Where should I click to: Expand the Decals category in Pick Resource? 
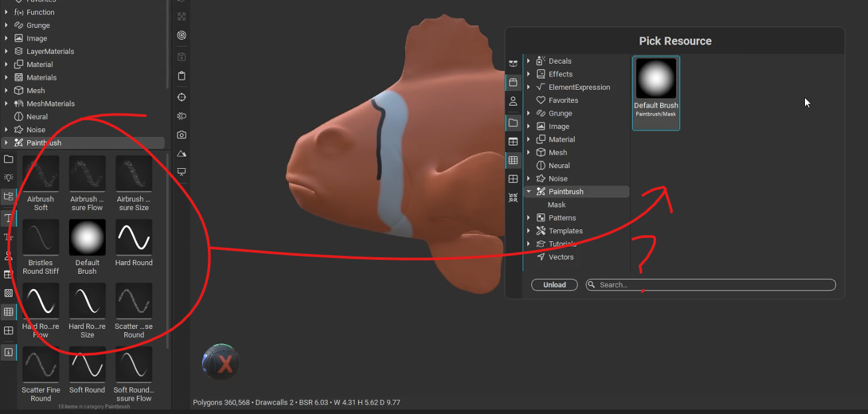(529, 61)
